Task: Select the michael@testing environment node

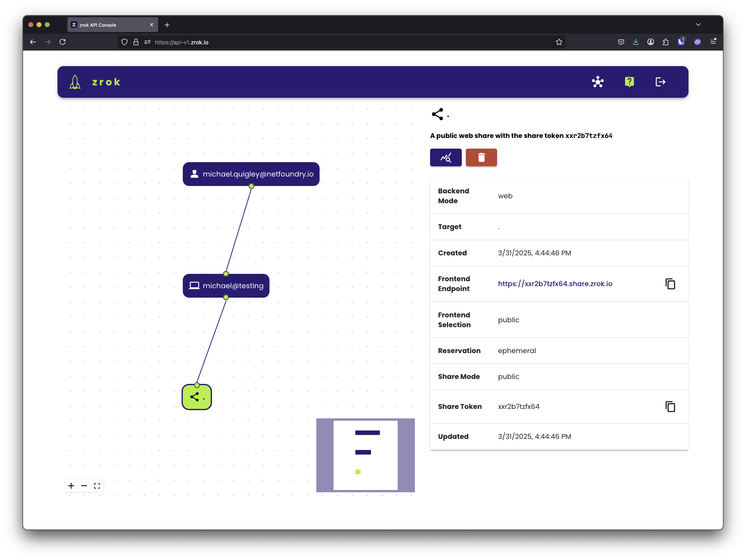Action: [226, 286]
